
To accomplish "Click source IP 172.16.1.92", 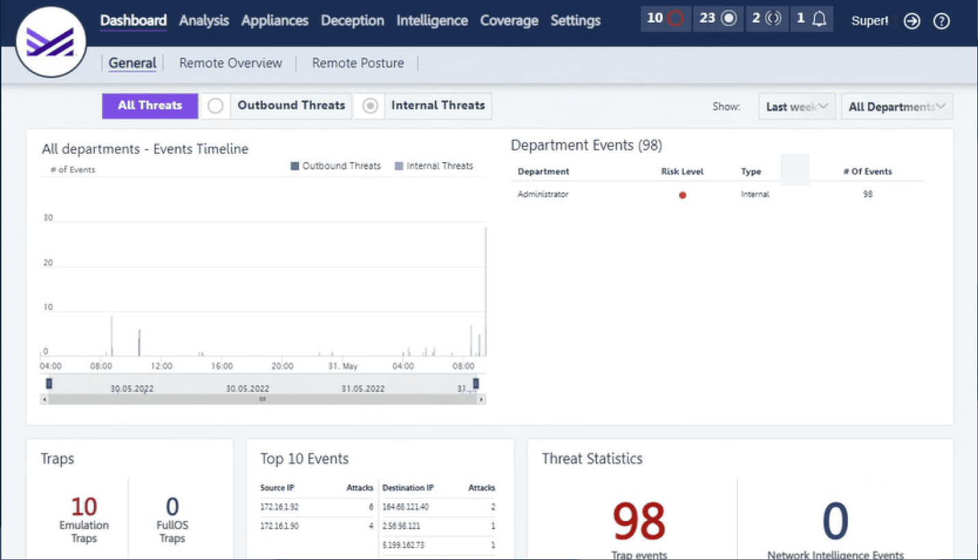I will (279, 507).
